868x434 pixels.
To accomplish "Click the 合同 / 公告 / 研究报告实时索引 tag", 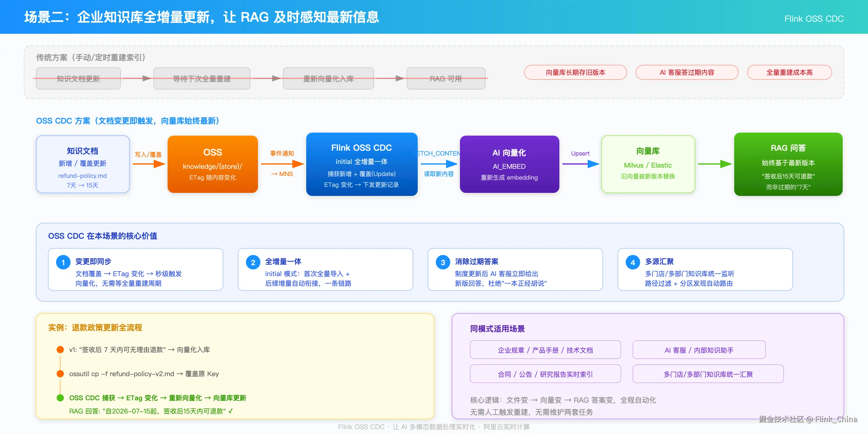I will click(545, 374).
